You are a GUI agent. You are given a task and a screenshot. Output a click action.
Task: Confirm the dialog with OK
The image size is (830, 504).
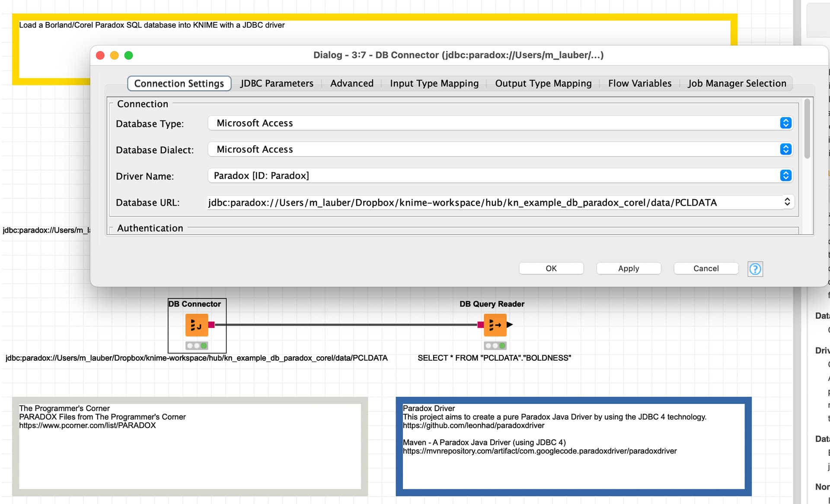551,268
